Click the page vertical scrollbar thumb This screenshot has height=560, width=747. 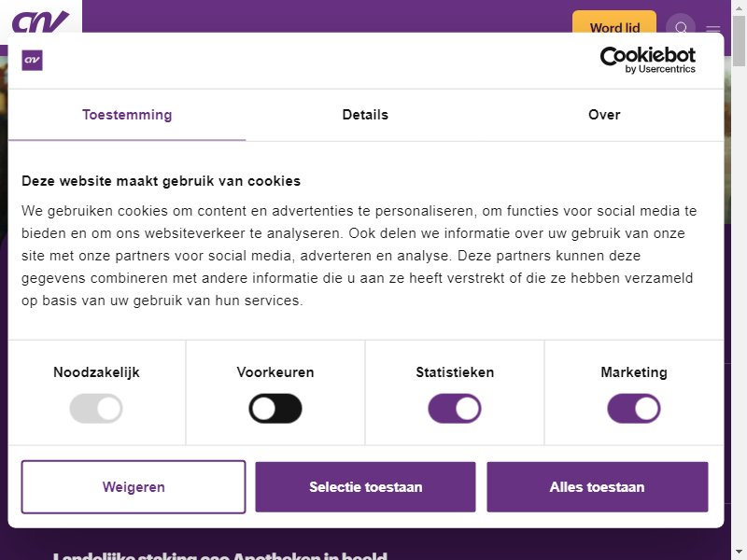[739, 40]
